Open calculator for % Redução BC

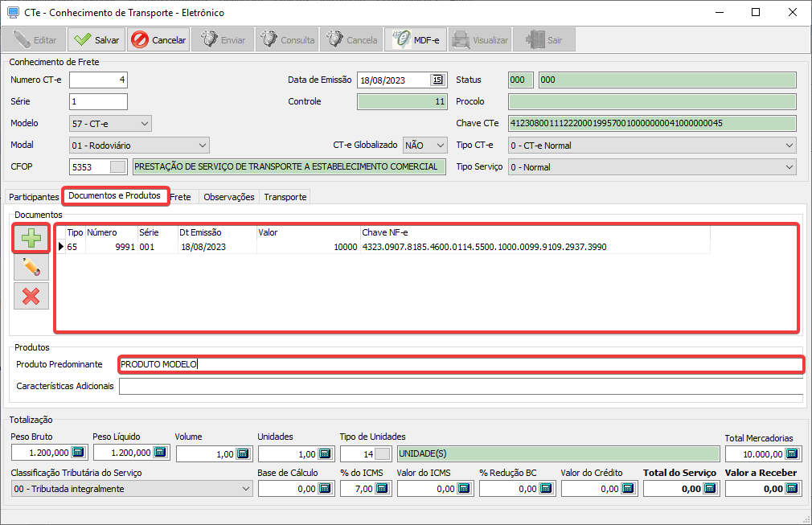[546, 488]
